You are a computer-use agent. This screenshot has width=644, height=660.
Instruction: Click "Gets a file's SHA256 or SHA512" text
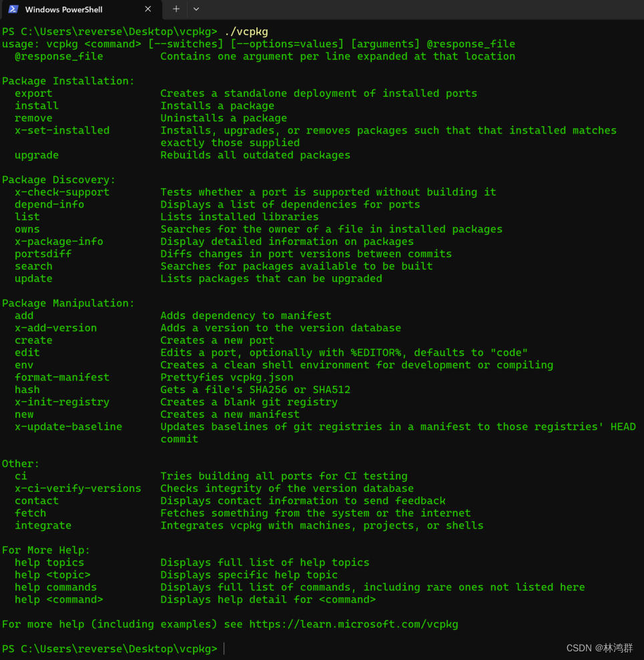[256, 390]
